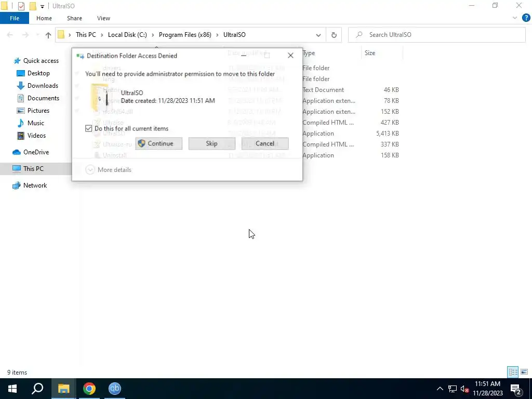Open taskbar Search magnifier
This screenshot has width=532, height=399.
37,389
